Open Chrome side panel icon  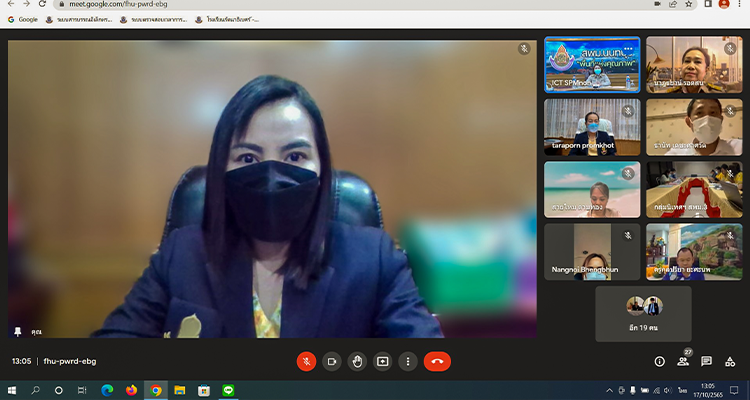pos(708,4)
